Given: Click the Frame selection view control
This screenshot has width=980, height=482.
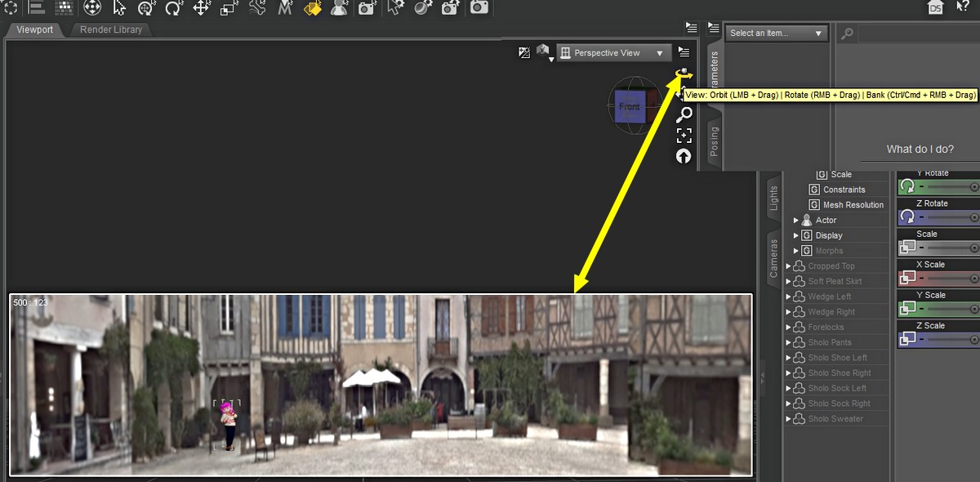Looking at the screenshot, I should click(x=684, y=136).
